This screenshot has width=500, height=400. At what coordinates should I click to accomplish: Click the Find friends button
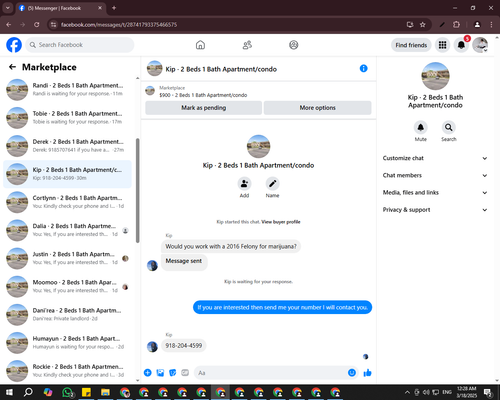coord(411,45)
